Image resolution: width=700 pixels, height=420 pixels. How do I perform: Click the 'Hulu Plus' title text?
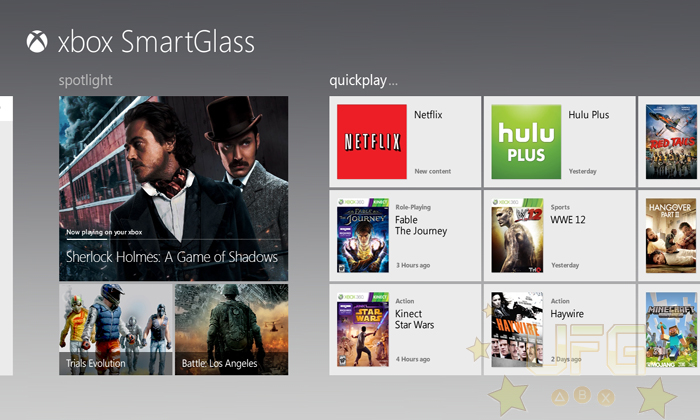click(588, 115)
